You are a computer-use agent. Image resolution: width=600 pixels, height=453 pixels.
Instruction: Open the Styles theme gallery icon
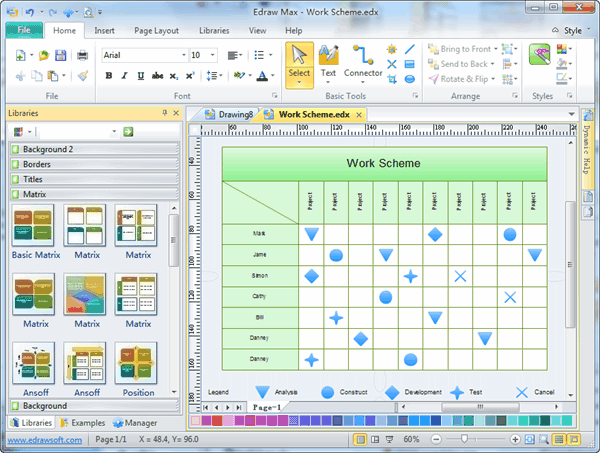pyautogui.click(x=540, y=54)
